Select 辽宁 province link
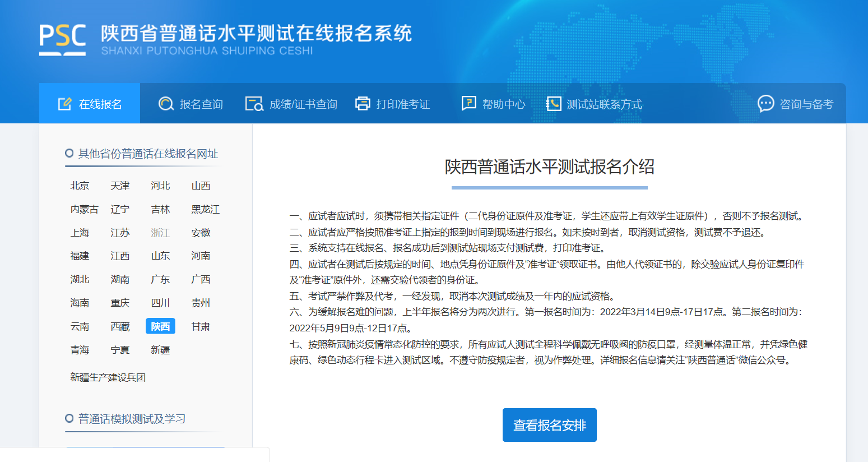This screenshot has height=462, width=868. (120, 209)
